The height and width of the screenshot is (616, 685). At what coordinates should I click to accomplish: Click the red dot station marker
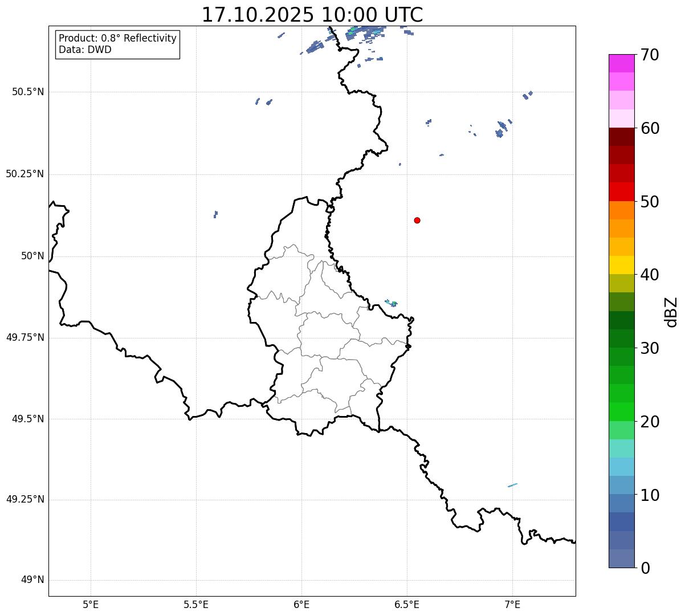pos(417,220)
